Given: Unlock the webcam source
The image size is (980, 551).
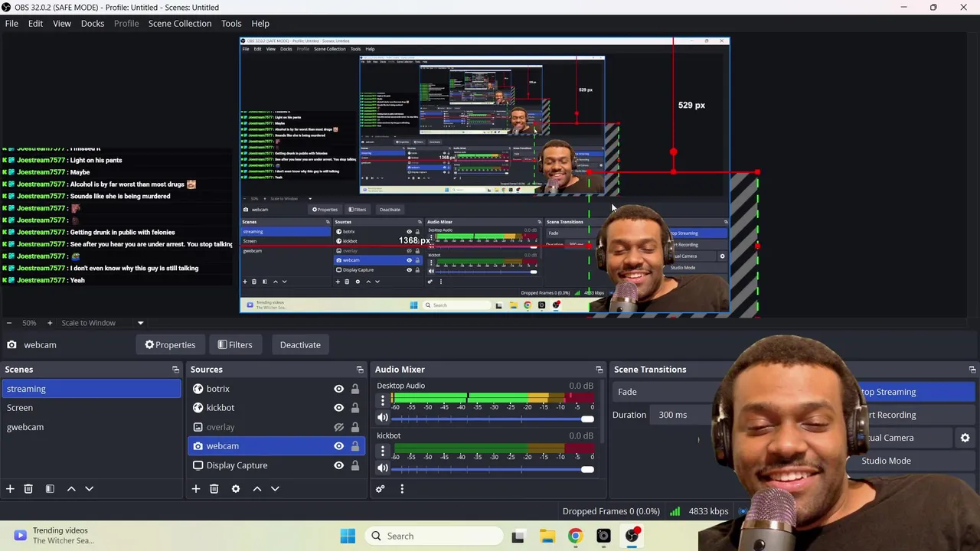Looking at the screenshot, I should [x=355, y=446].
